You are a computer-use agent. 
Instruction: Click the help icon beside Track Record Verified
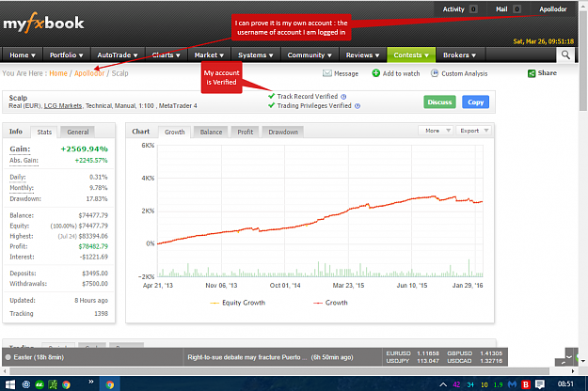[x=343, y=97]
